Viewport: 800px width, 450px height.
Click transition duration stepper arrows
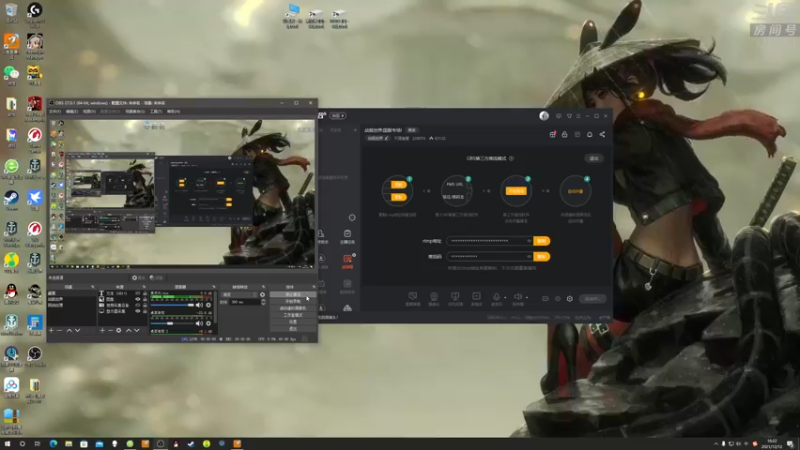click(x=263, y=302)
